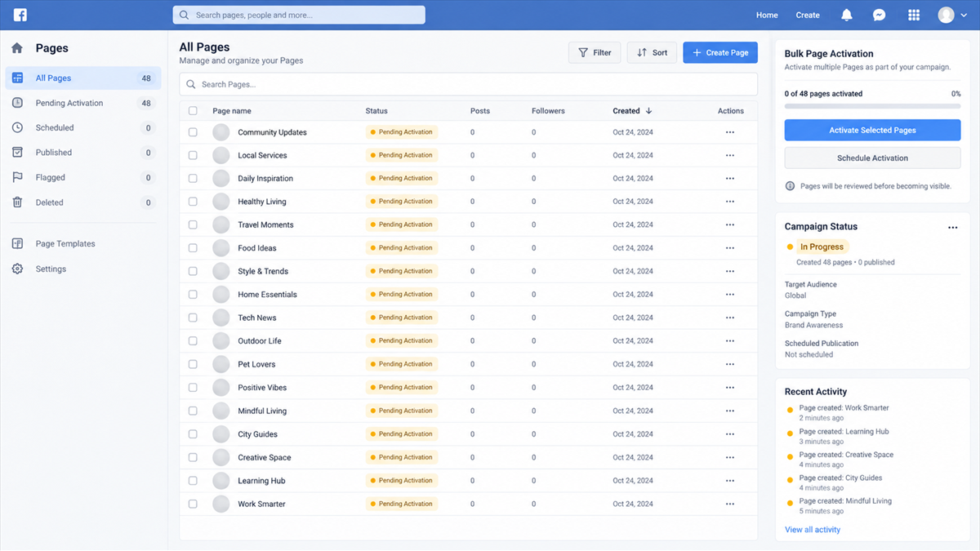Open actions menu for Travel Moments
The width and height of the screenshot is (980, 551).
coord(730,224)
